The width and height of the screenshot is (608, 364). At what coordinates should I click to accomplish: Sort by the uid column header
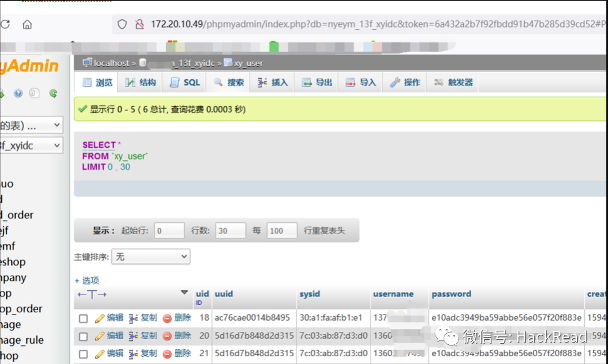click(203, 294)
